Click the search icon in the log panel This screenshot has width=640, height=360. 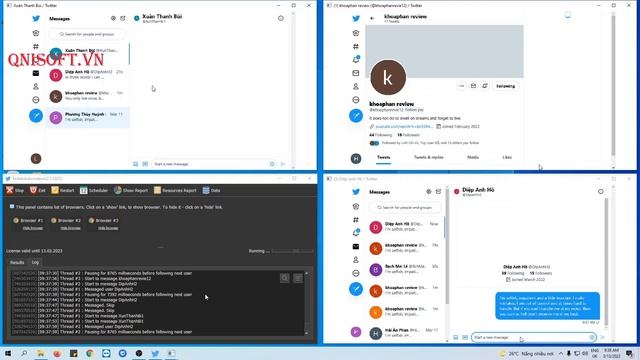(284, 278)
